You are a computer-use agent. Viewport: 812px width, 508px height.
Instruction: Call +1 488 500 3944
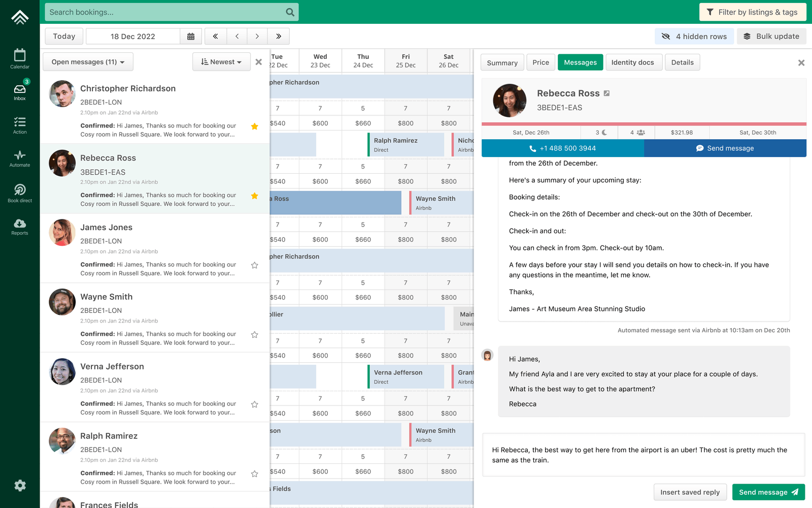tap(563, 148)
